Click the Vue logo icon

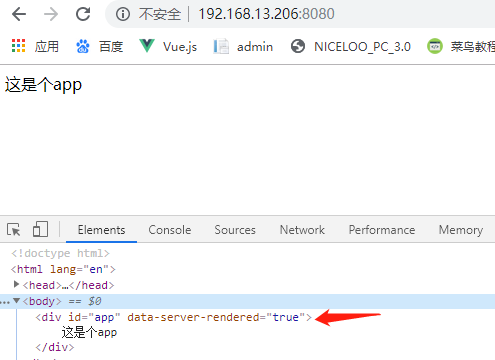pyautogui.click(x=147, y=46)
